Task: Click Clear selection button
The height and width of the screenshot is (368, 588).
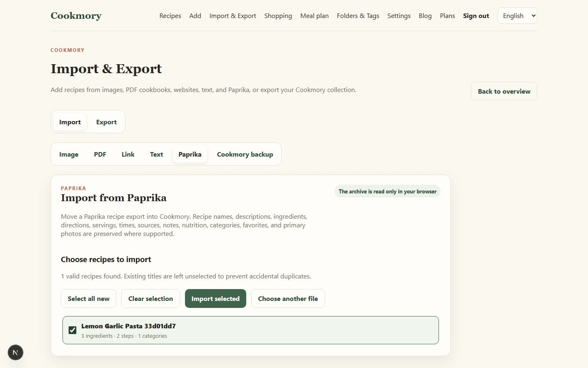Action: [151, 298]
